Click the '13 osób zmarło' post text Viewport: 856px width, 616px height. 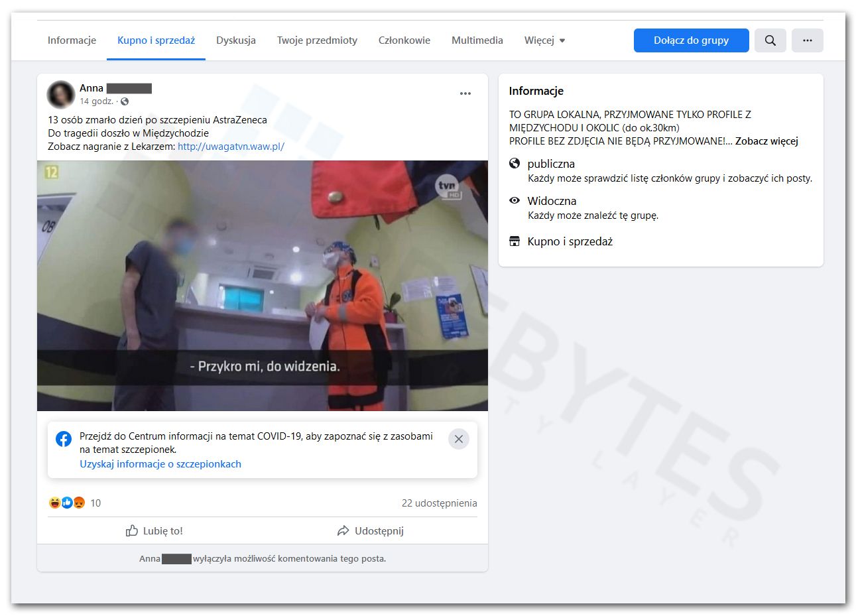click(x=157, y=120)
